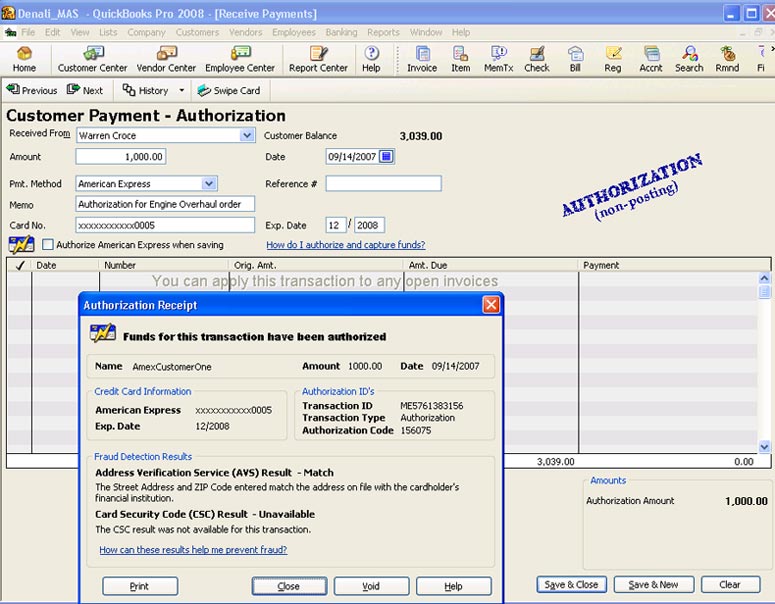Click the Help toolbar icon
The image size is (775, 604).
(x=371, y=59)
